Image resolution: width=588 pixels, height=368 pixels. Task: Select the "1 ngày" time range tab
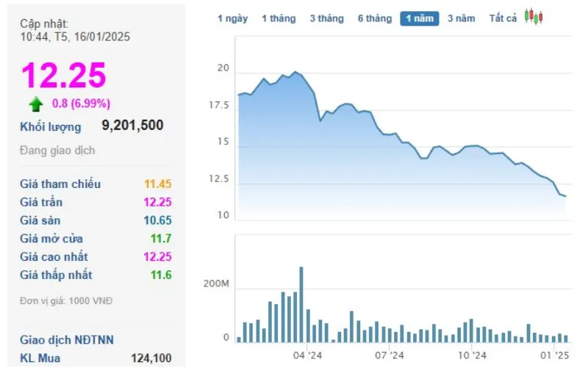tap(232, 18)
